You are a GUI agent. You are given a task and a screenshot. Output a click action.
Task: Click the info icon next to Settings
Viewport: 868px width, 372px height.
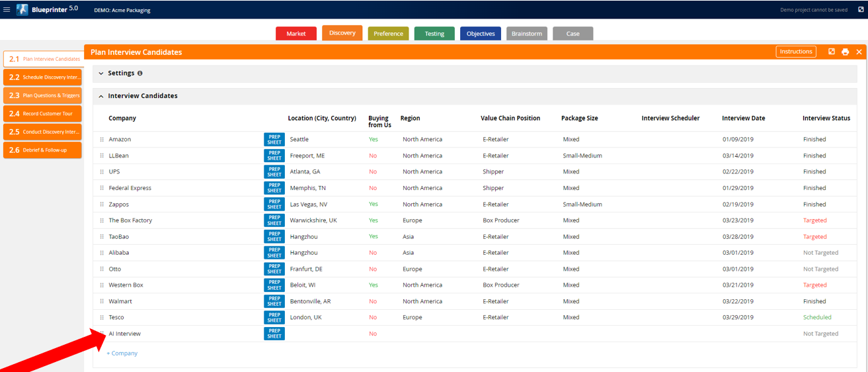(x=139, y=73)
